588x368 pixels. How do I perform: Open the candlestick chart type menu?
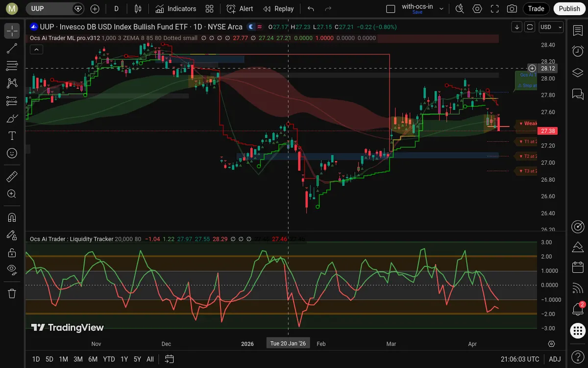tap(138, 9)
